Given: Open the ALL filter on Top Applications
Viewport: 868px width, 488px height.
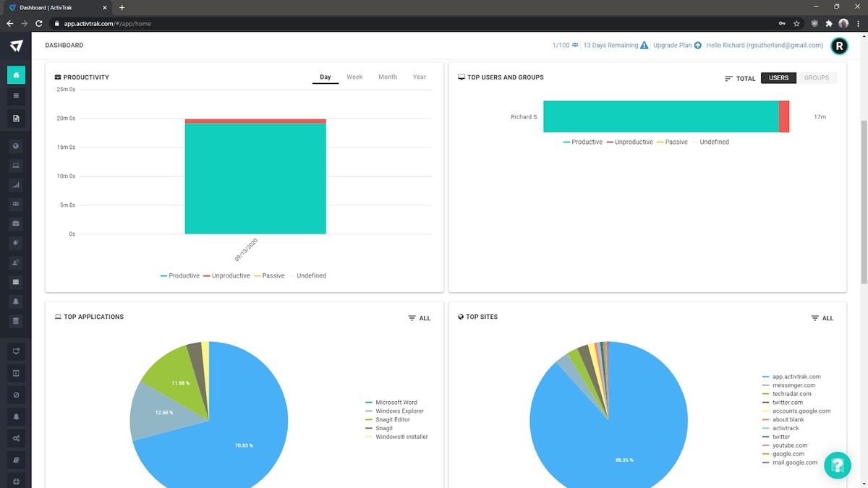Looking at the screenshot, I should click(x=419, y=318).
